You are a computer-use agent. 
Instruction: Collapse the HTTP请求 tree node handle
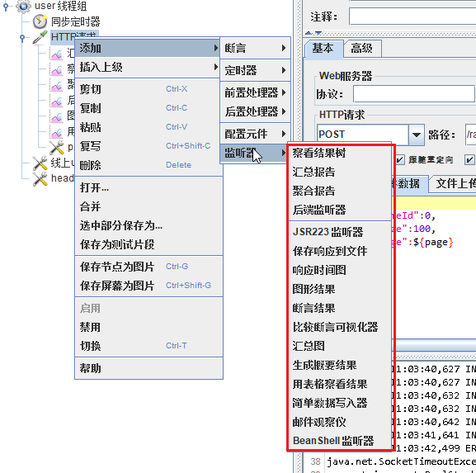pos(22,38)
